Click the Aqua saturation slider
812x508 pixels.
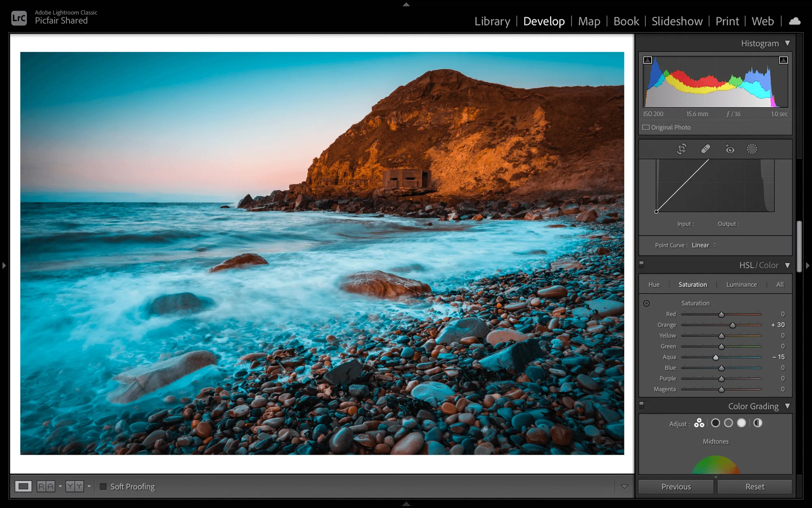pyautogui.click(x=721, y=357)
